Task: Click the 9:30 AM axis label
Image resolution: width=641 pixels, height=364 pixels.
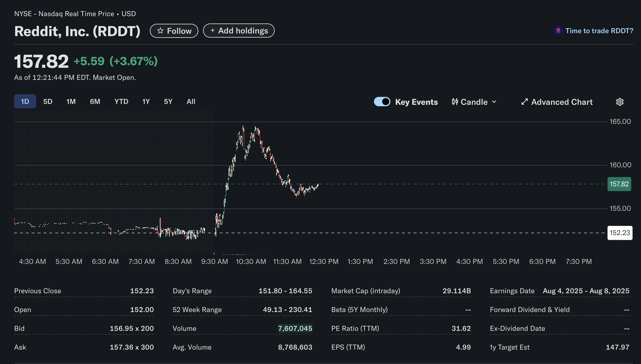Action: (x=214, y=262)
